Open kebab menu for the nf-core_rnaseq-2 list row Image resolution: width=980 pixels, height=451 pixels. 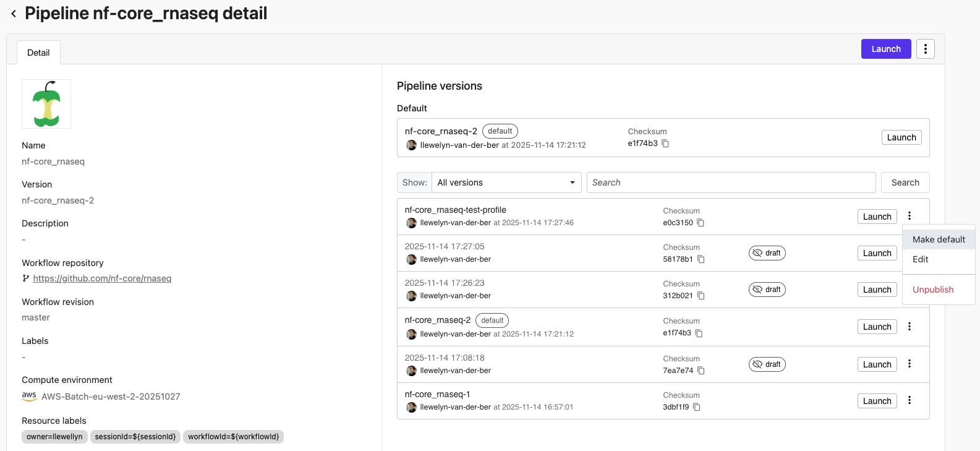[x=909, y=326]
